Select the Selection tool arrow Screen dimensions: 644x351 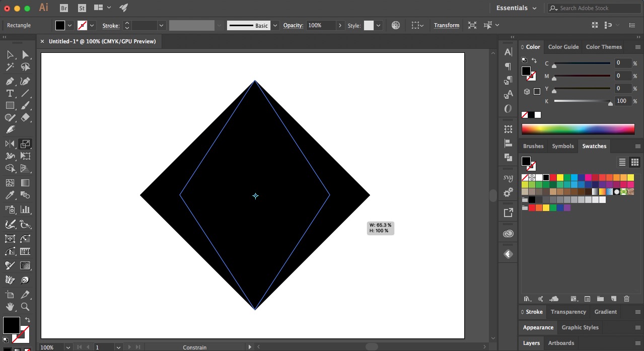click(10, 55)
